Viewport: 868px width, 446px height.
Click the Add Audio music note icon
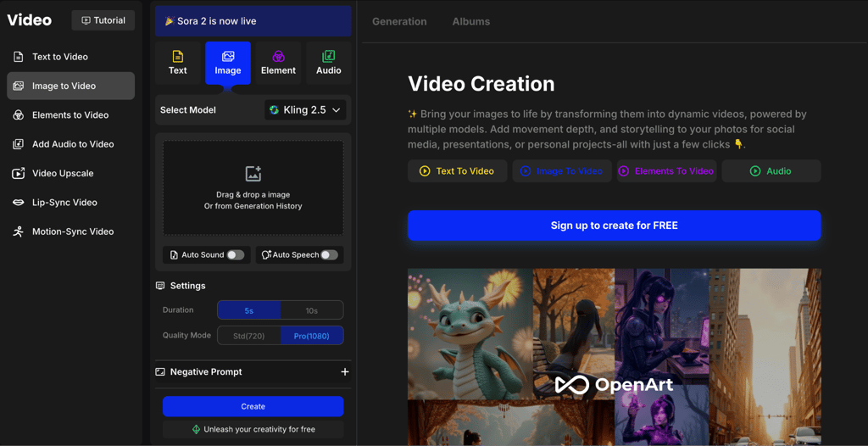coord(19,144)
